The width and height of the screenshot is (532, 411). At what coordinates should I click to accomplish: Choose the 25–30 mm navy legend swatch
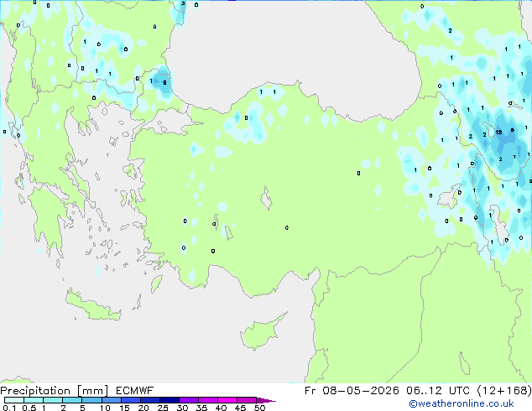(x=169, y=400)
